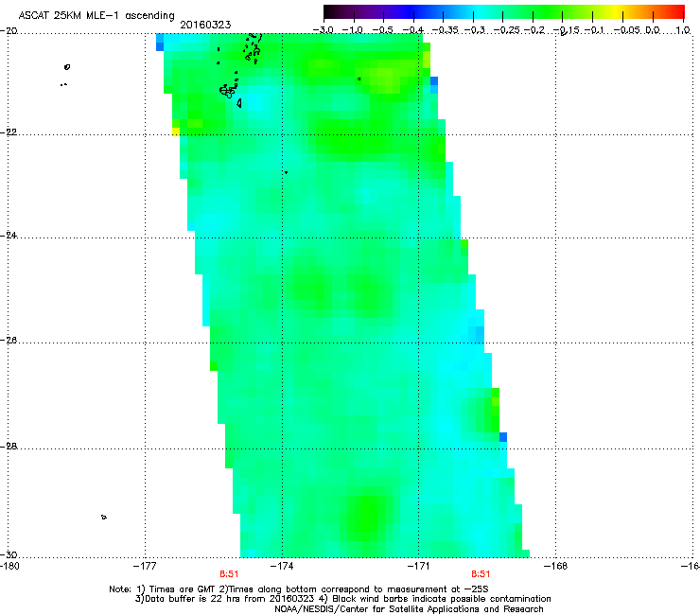
Task: Click the "-0.25" color scale label
Action: tap(506, 30)
